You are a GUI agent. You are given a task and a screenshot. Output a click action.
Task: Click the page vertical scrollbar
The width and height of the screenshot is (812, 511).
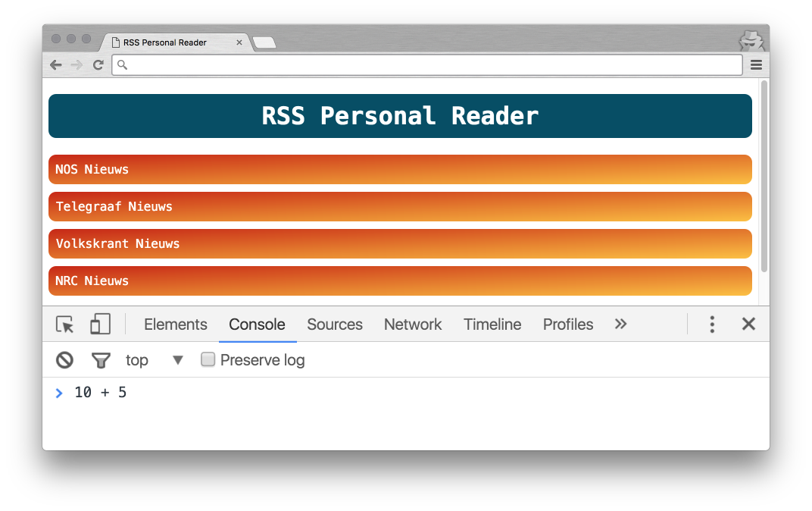pyautogui.click(x=764, y=176)
